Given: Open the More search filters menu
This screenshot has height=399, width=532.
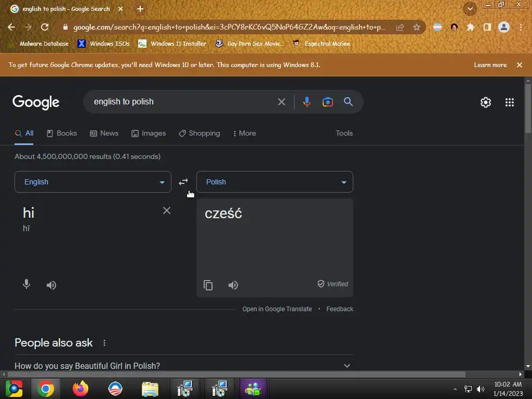Looking at the screenshot, I should pos(244,134).
